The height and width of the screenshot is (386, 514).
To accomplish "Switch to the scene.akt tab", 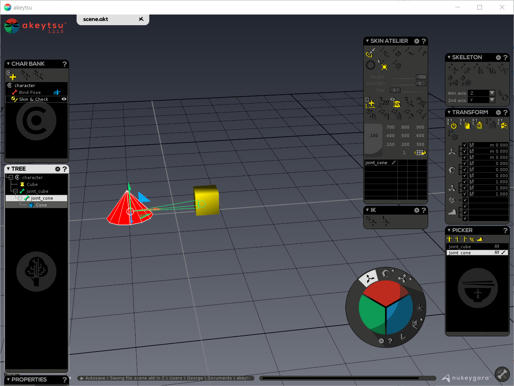I will (96, 19).
